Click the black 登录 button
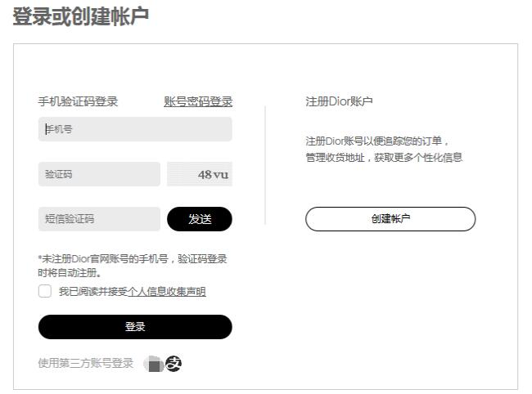Viewport: 532px width, 394px height. [135, 327]
